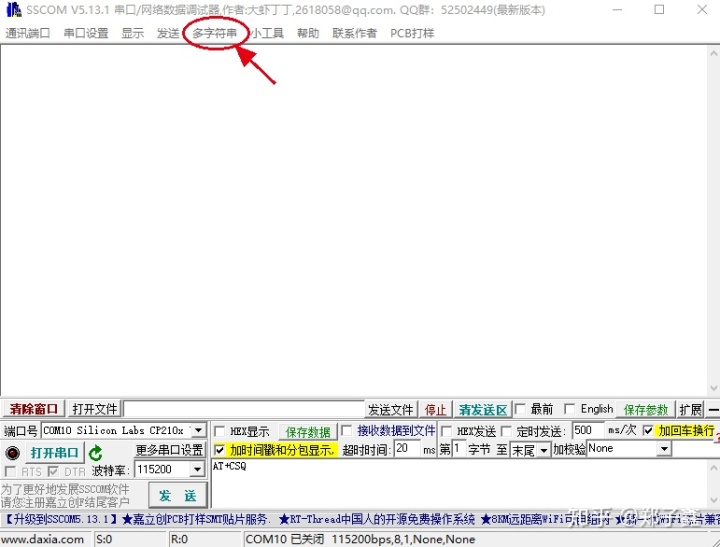Click the 发送文件 button
Viewport: 720px width, 547px height.
pos(391,409)
